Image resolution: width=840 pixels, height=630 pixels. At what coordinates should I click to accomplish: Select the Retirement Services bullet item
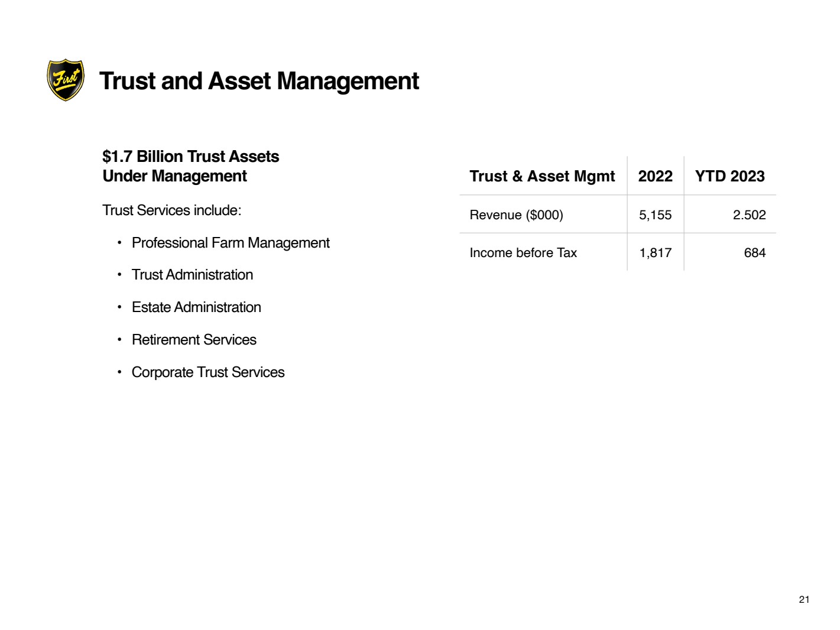point(194,340)
